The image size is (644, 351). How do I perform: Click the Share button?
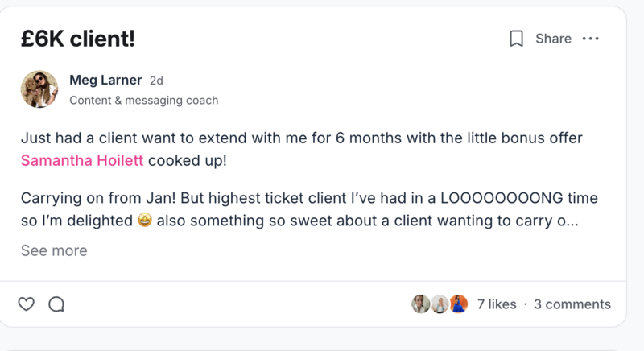553,39
